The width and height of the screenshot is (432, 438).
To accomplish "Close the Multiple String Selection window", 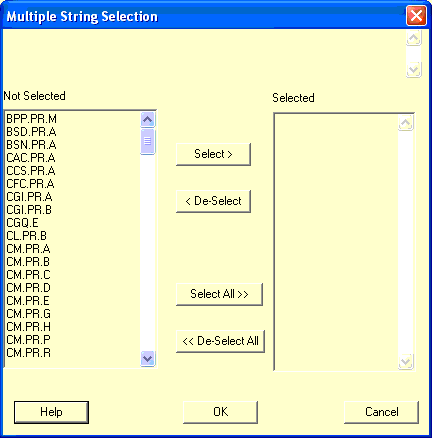I will pos(416,16).
